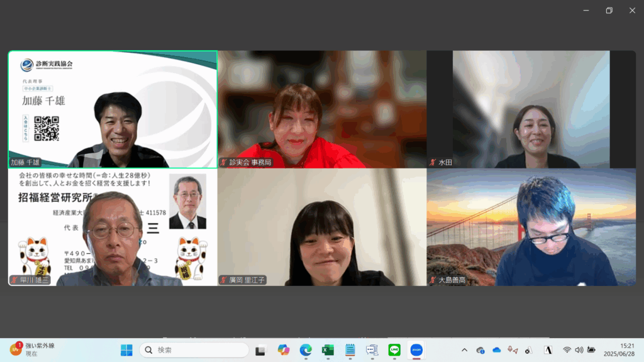Click the name label 加藤 千雄
This screenshot has height=362, width=644.
pyautogui.click(x=25, y=163)
